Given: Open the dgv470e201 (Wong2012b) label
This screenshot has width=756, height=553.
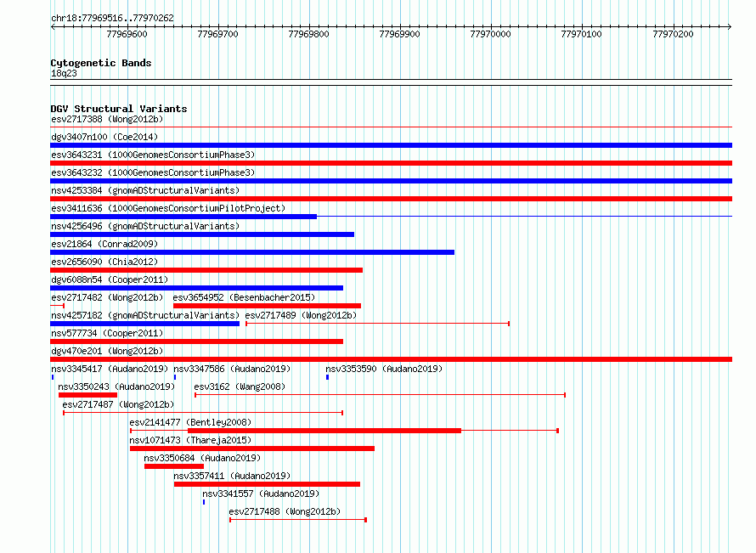Looking at the screenshot, I should 107,351.
